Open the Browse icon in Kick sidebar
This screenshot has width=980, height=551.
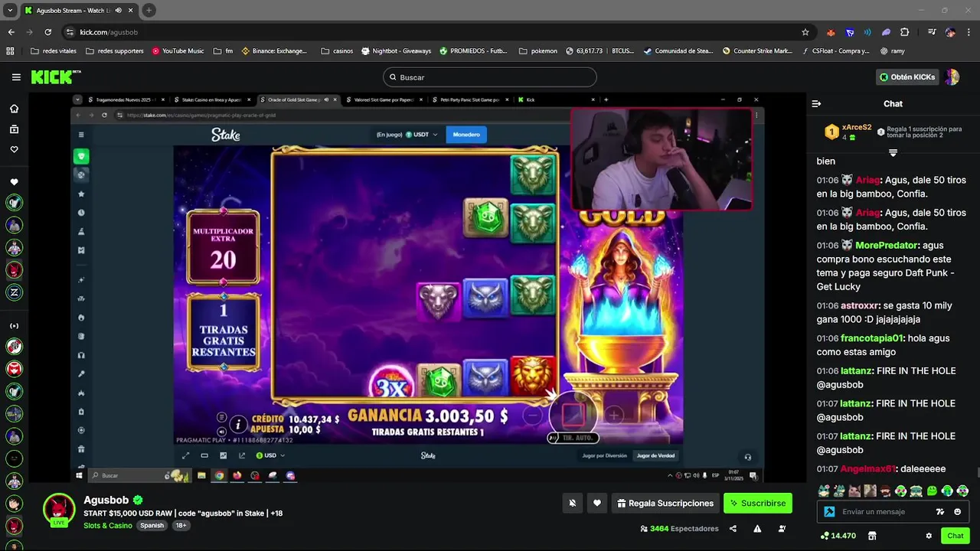[14, 129]
